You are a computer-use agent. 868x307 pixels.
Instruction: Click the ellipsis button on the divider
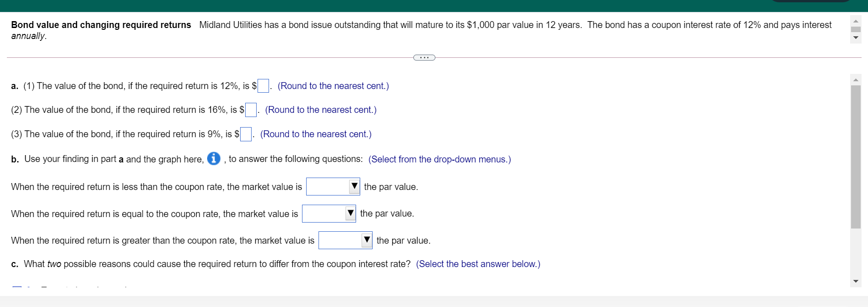424,57
